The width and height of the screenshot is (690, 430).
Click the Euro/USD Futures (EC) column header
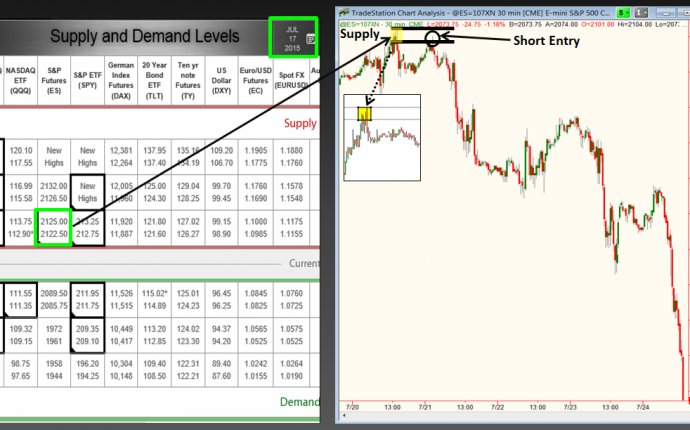point(256,81)
